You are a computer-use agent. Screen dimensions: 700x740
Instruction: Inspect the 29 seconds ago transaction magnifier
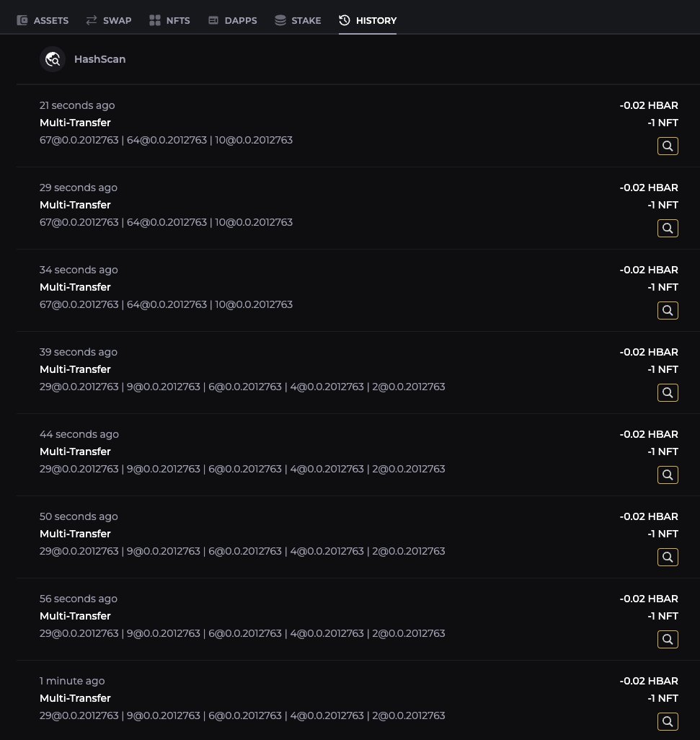click(x=668, y=228)
